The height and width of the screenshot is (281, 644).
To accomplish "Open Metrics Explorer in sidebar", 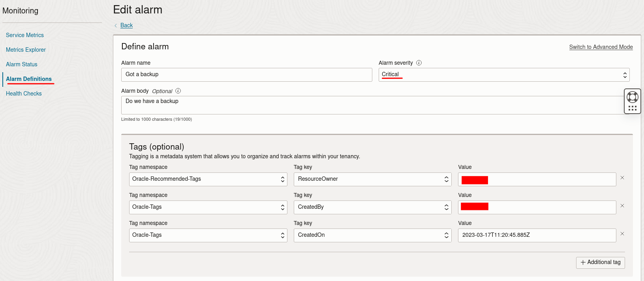I will [26, 50].
